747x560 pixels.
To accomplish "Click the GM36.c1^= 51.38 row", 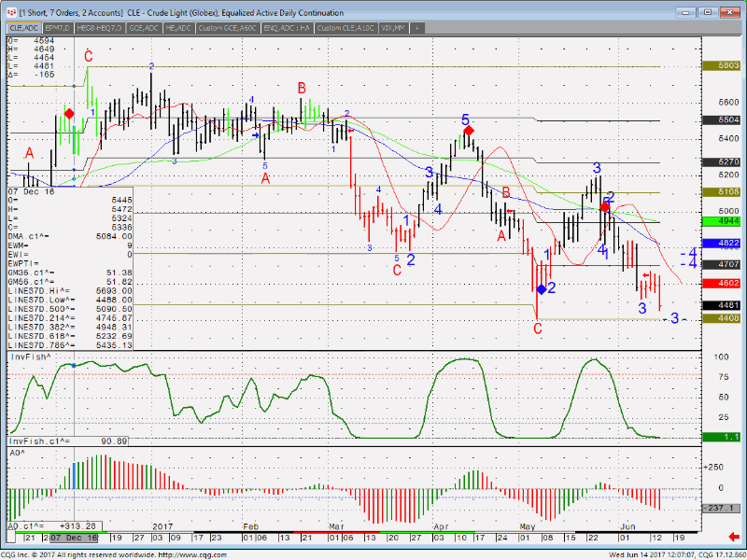I will (x=70, y=273).
